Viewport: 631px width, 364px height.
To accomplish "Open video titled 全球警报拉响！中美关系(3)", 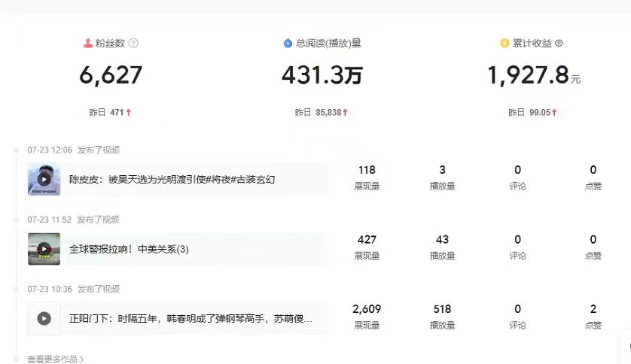I will pyautogui.click(x=129, y=249).
